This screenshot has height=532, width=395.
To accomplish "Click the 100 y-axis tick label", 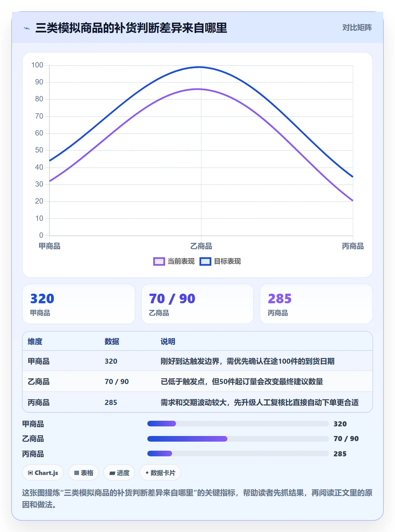I will [37, 65].
